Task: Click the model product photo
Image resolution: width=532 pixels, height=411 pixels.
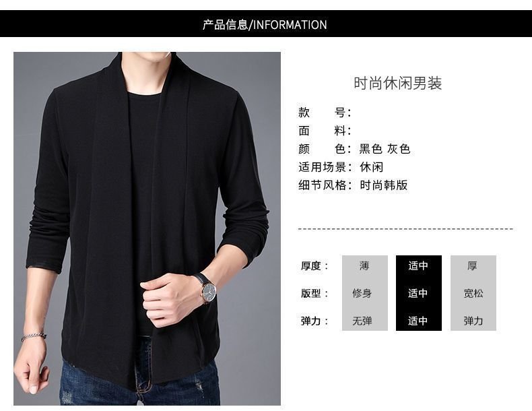Action: click(x=147, y=228)
